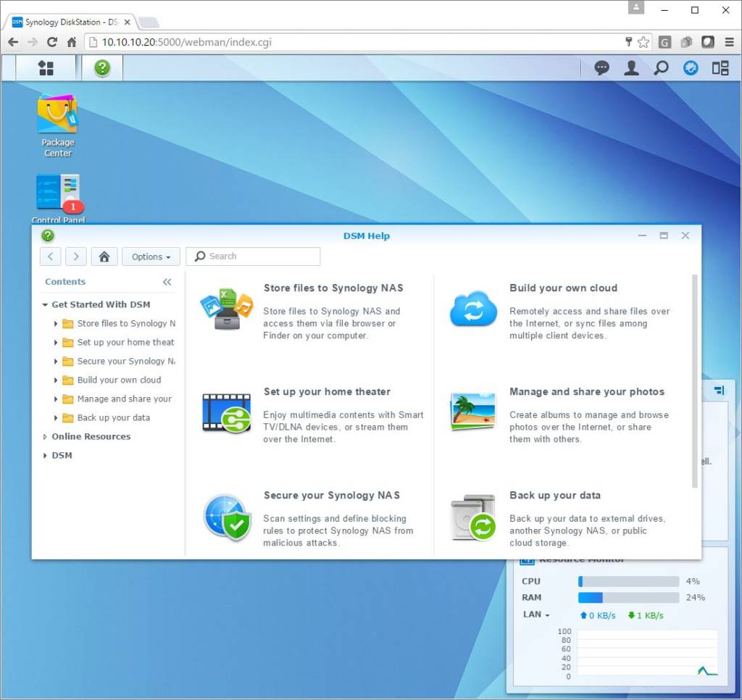This screenshot has height=700, width=742.
Task: Click the Search field in DSM Help
Action: click(x=253, y=257)
